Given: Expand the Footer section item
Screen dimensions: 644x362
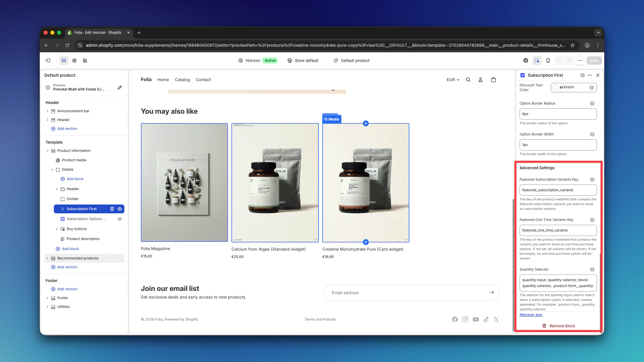Looking at the screenshot, I should 47,298.
